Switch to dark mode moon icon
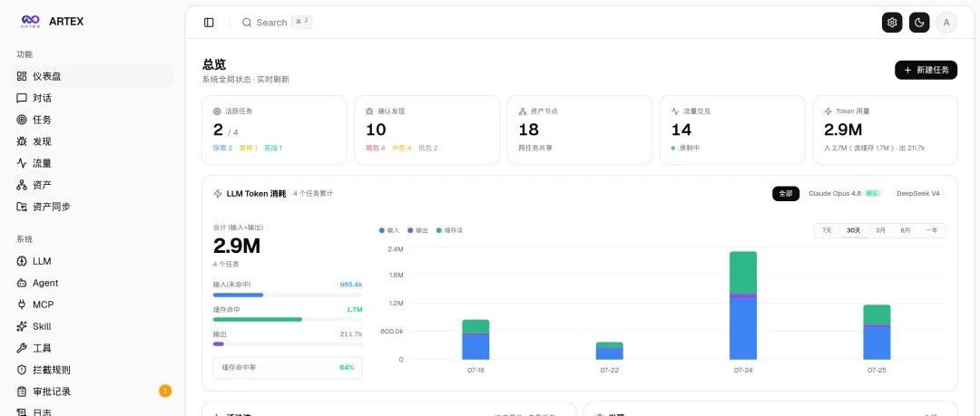980x416 pixels. point(919,23)
